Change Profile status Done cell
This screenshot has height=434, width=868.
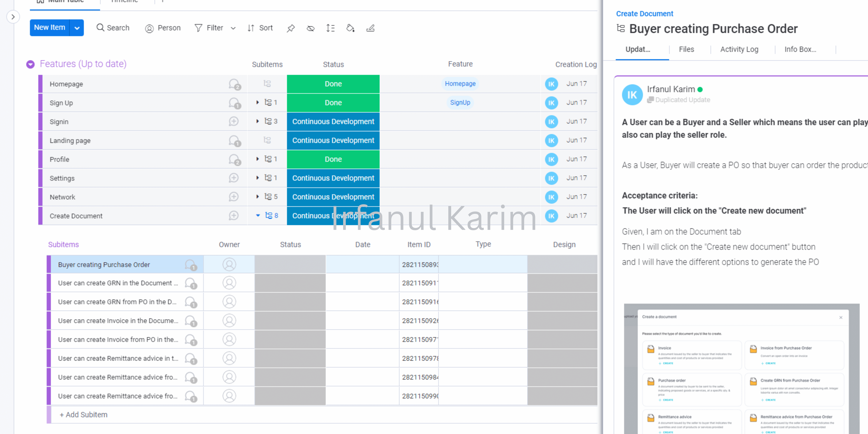point(333,159)
